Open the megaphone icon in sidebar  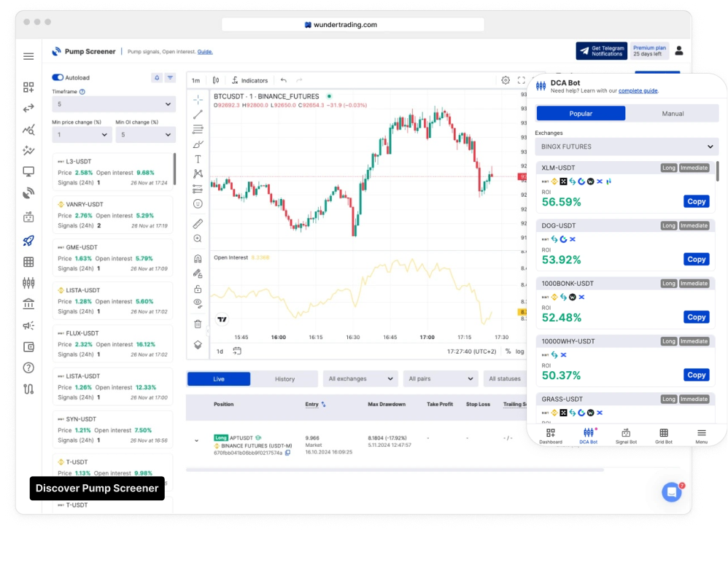(x=28, y=325)
